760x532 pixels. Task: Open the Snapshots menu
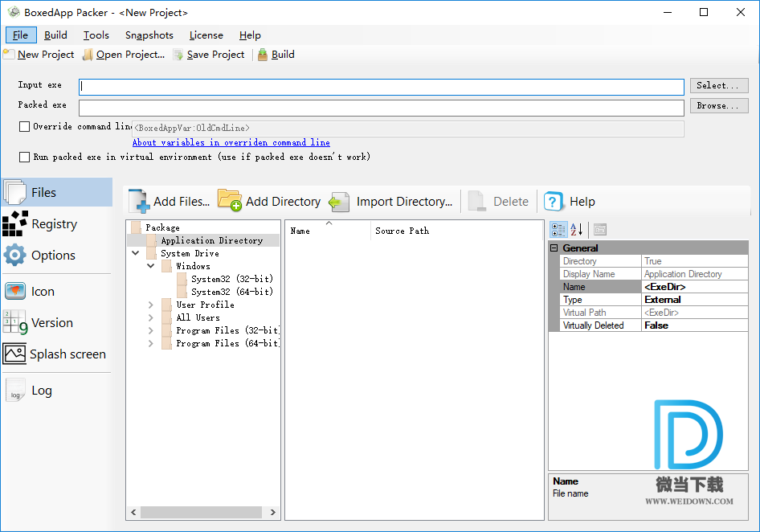point(149,35)
